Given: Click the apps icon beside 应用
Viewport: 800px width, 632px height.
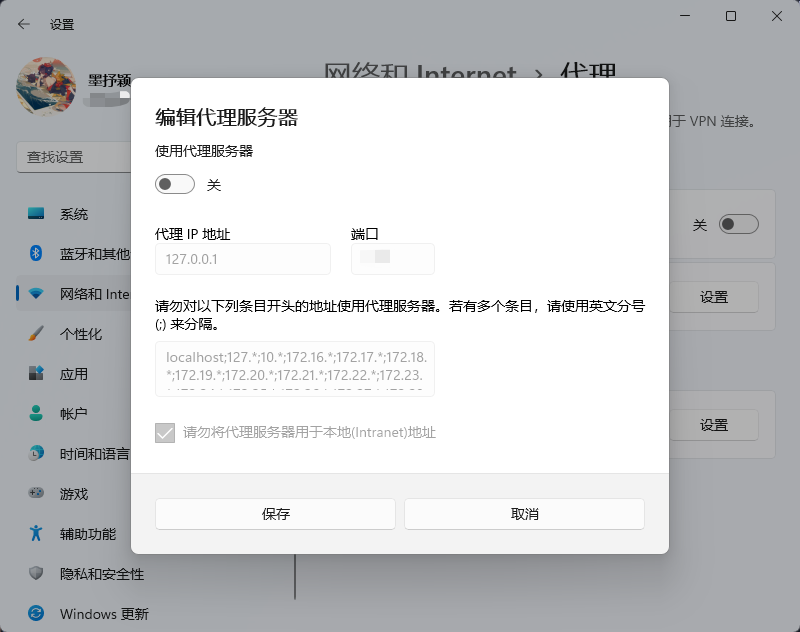Looking at the screenshot, I should [36, 373].
